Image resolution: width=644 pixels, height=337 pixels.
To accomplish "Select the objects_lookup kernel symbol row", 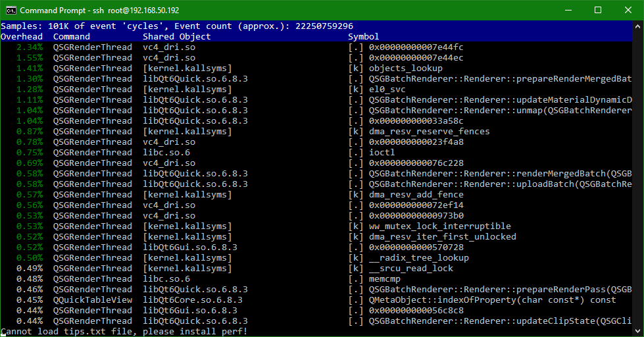I will 316,68.
